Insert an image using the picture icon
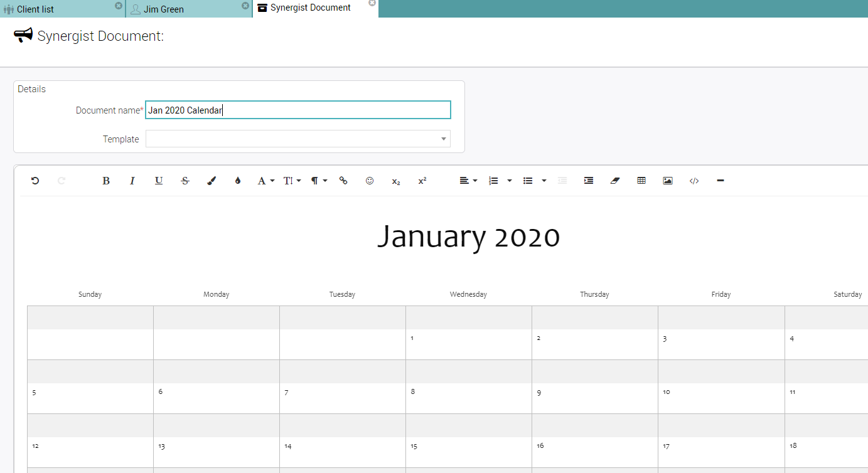This screenshot has width=868, height=473. pyautogui.click(x=668, y=181)
